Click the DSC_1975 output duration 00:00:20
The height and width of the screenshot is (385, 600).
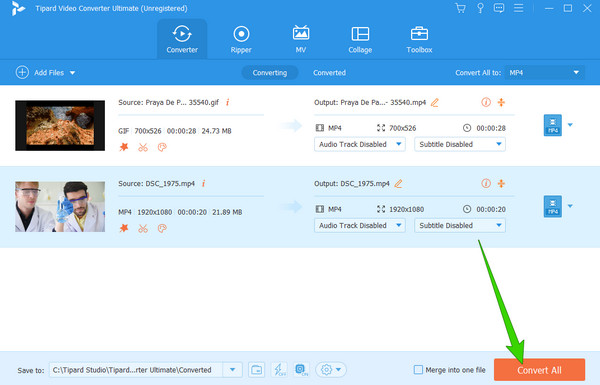click(491, 209)
